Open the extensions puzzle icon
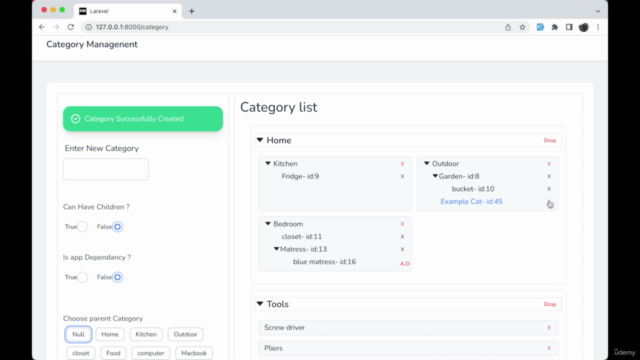Image resolution: width=640 pixels, height=360 pixels. click(x=555, y=27)
